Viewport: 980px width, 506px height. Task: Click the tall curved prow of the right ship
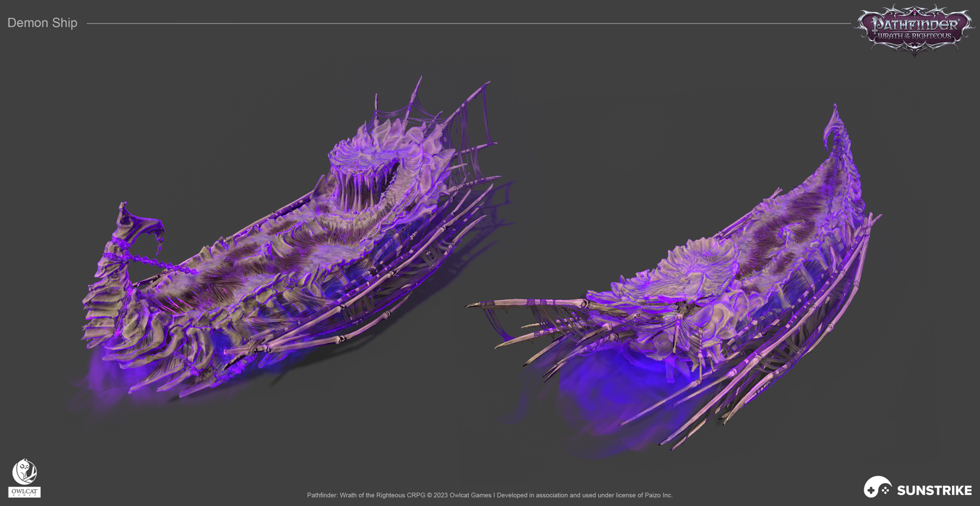click(x=836, y=128)
